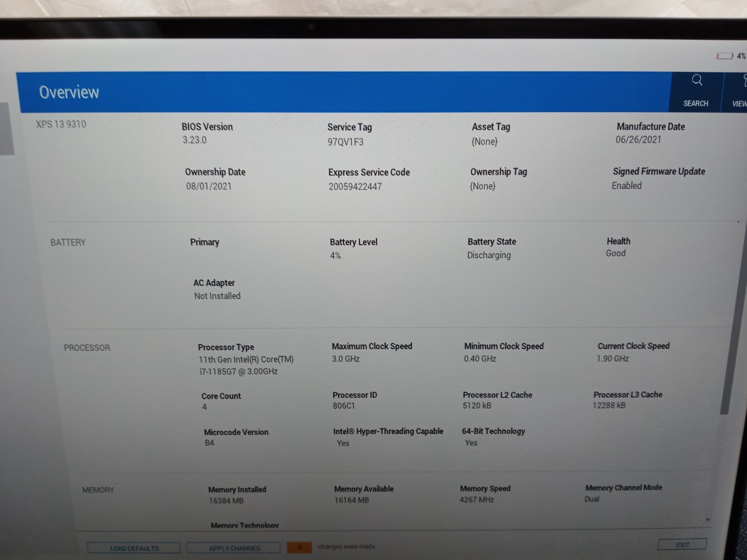Image resolution: width=747 pixels, height=560 pixels.
Task: Select Memory Speed 4267 MHz
Action: tap(477, 500)
